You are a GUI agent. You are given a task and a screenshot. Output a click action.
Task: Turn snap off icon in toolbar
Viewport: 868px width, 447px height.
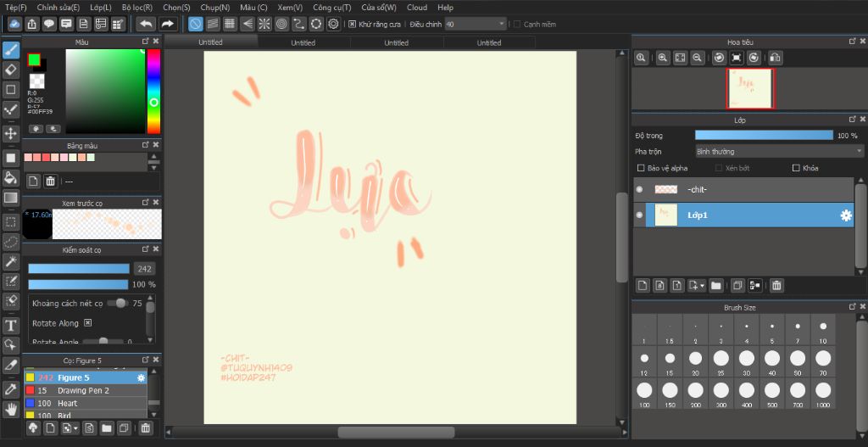click(196, 24)
